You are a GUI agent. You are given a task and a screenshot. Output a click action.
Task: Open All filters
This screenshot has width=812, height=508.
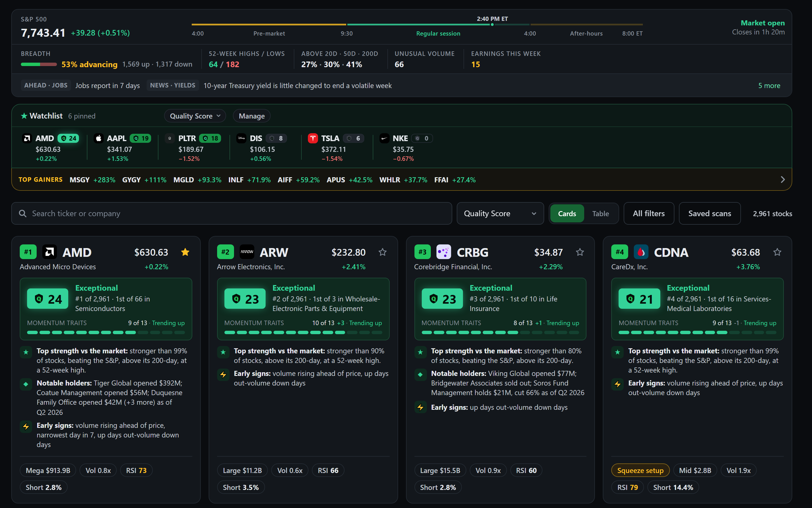(x=648, y=213)
